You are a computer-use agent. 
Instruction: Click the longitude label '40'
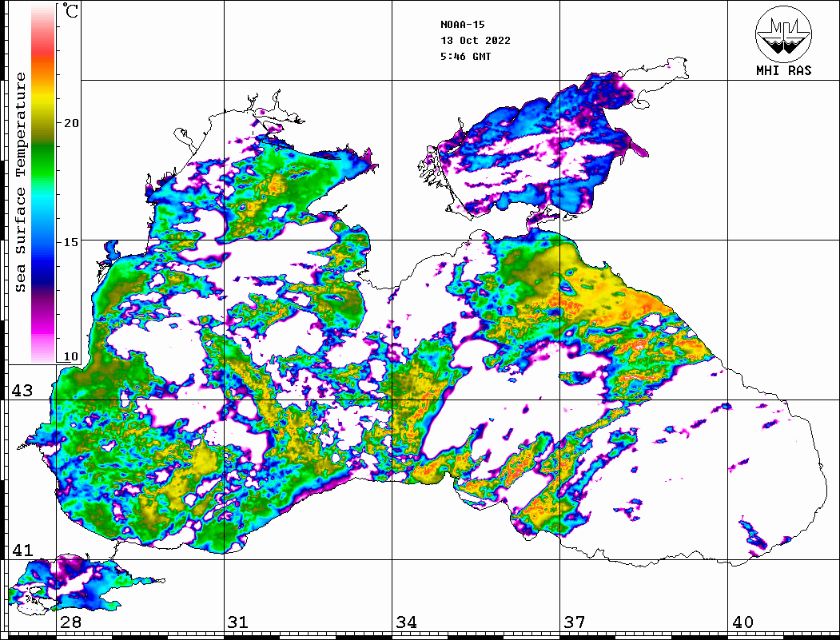742,622
